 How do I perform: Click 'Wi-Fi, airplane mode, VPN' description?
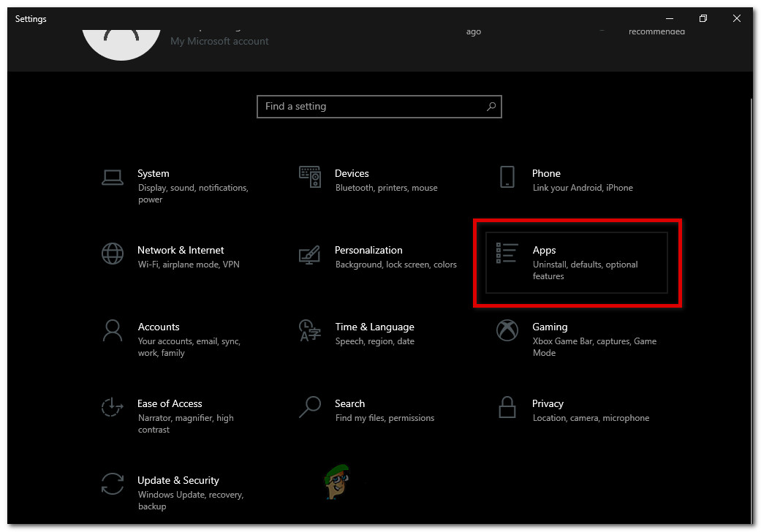pos(189,265)
